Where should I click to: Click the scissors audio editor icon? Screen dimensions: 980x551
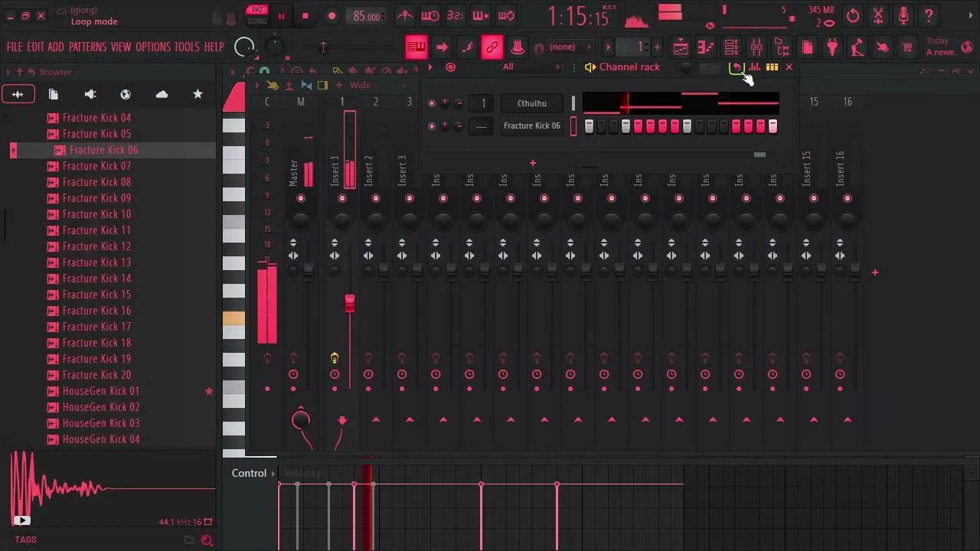(878, 15)
